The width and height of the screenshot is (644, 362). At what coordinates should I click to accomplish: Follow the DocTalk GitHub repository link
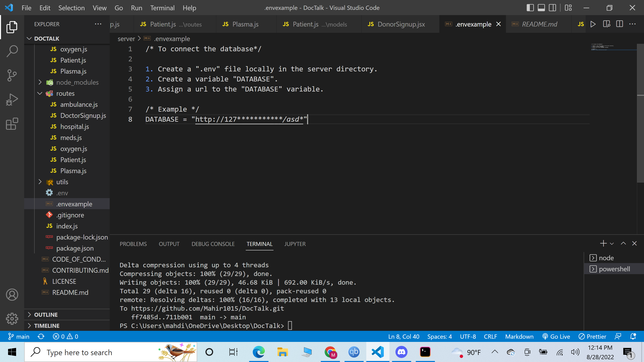coord(207,308)
